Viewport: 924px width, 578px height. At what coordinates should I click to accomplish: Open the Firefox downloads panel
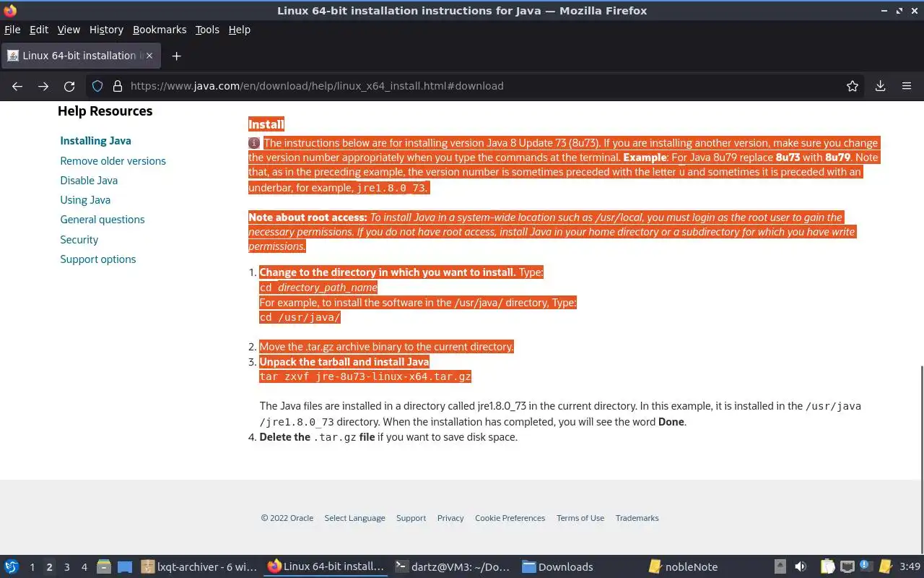(x=880, y=86)
